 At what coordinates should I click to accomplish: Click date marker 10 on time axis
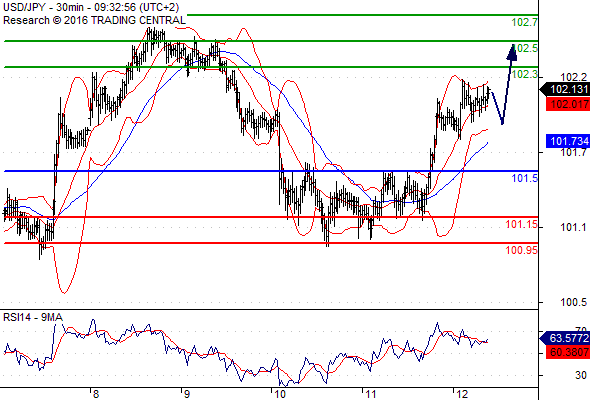(x=280, y=394)
